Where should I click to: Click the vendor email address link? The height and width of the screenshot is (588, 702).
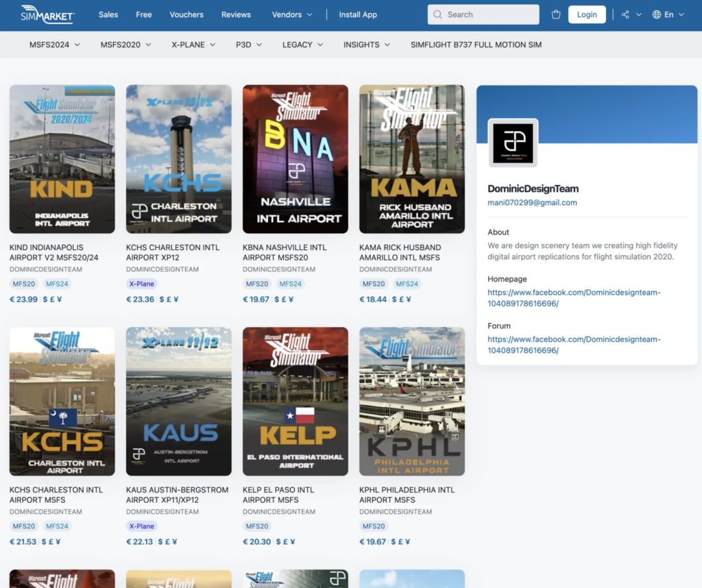point(532,203)
